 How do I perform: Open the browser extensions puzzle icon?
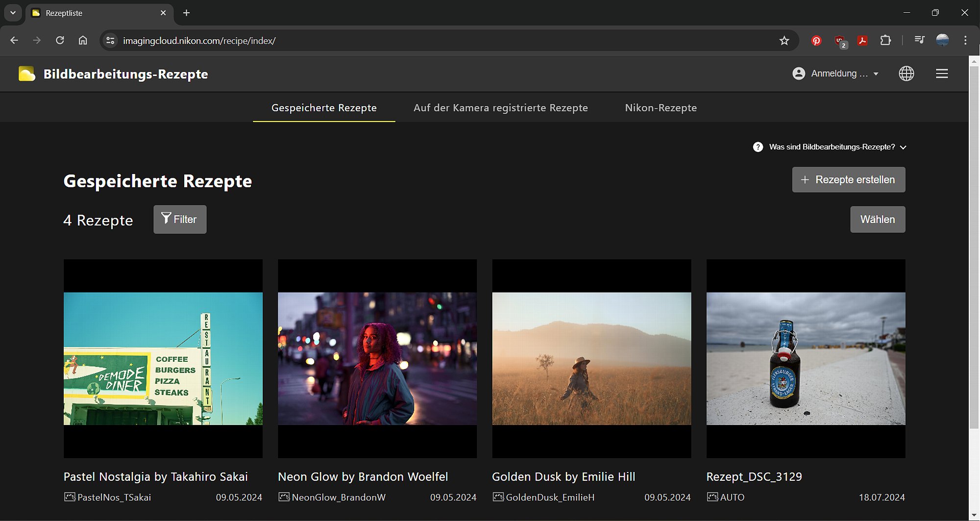885,41
